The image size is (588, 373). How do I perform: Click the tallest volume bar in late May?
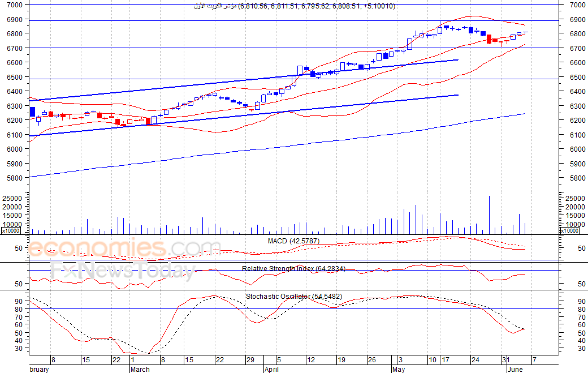tap(489, 215)
